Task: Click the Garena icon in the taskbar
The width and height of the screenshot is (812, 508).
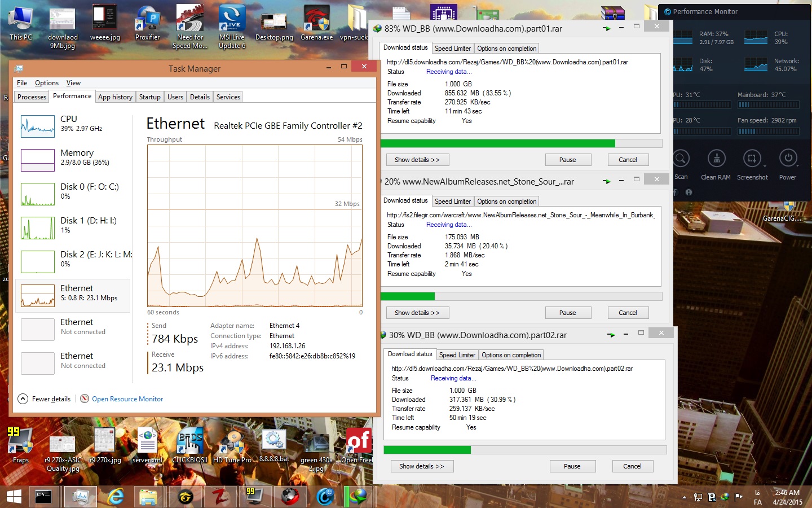Action: (185, 497)
